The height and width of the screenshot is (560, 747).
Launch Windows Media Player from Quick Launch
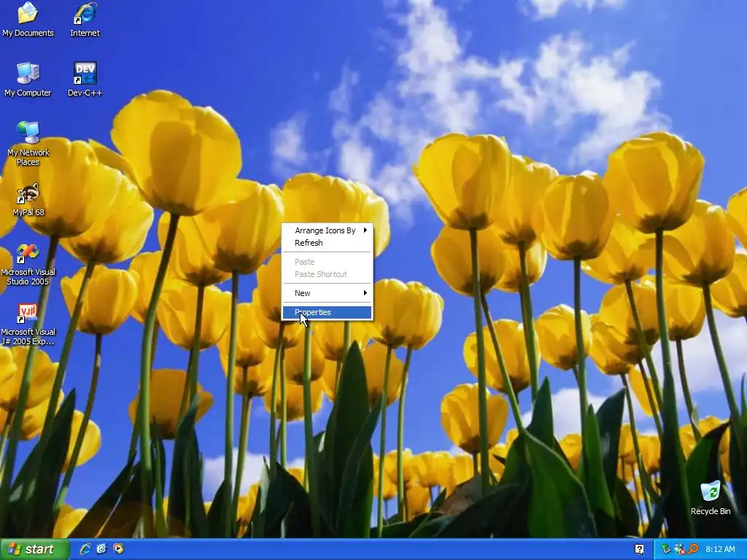click(x=118, y=548)
